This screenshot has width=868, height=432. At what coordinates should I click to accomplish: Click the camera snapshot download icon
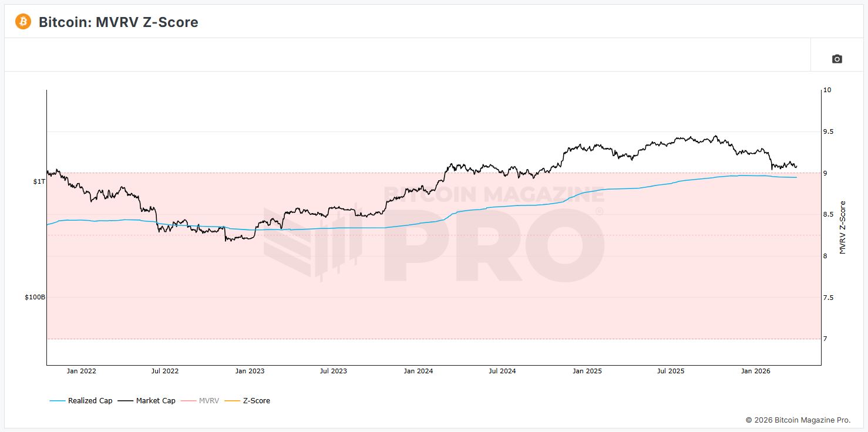point(837,59)
